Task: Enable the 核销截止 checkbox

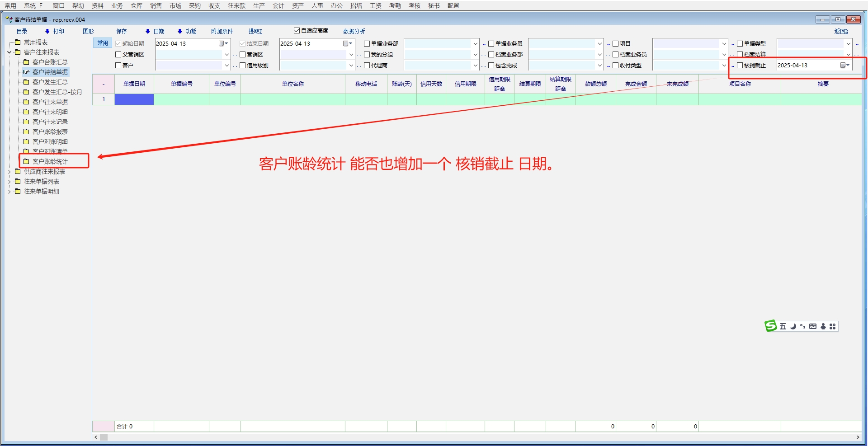Action: coord(740,66)
